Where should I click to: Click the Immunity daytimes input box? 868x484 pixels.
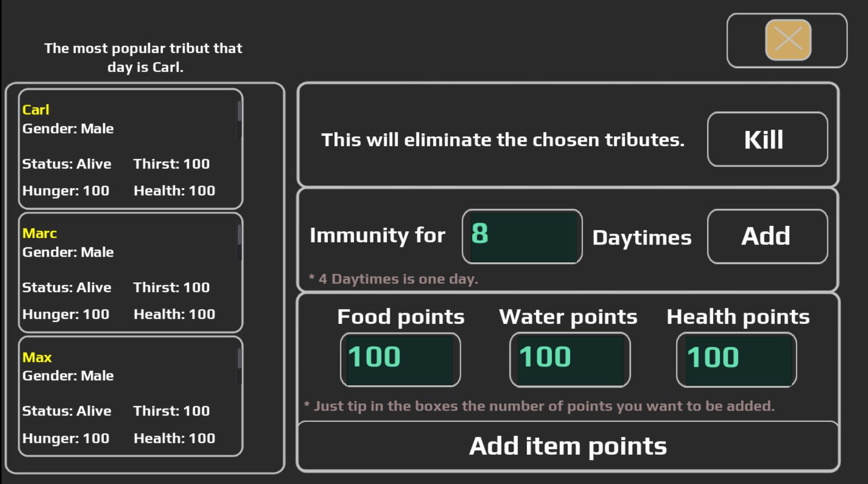(522, 237)
